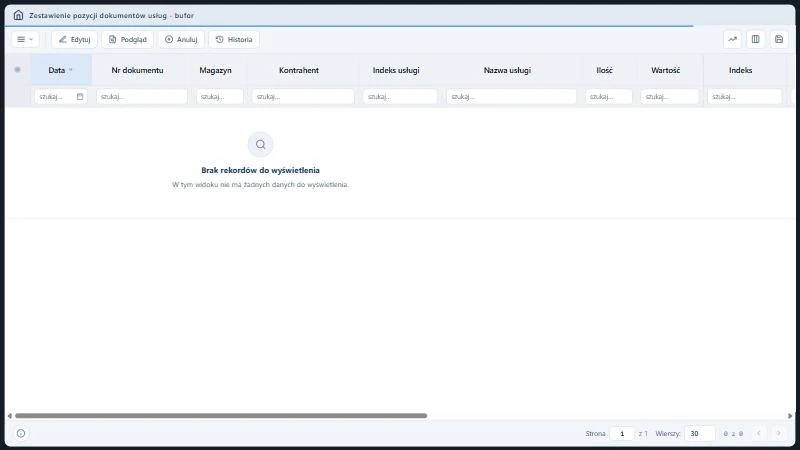The image size is (800, 450).
Task: Sort by Ilość column header
Action: (x=605, y=70)
